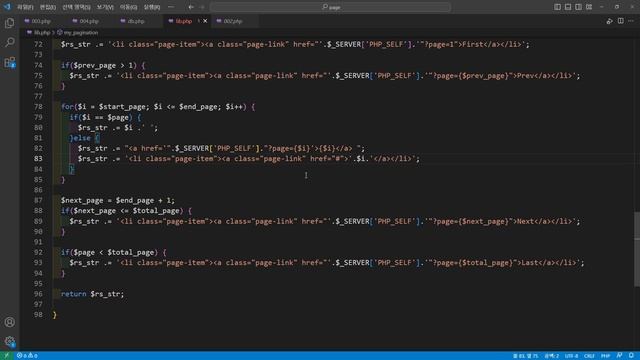This screenshot has width=640, height=360.
Task: Open the Explorer view in the activity bar
Action: 9,23
